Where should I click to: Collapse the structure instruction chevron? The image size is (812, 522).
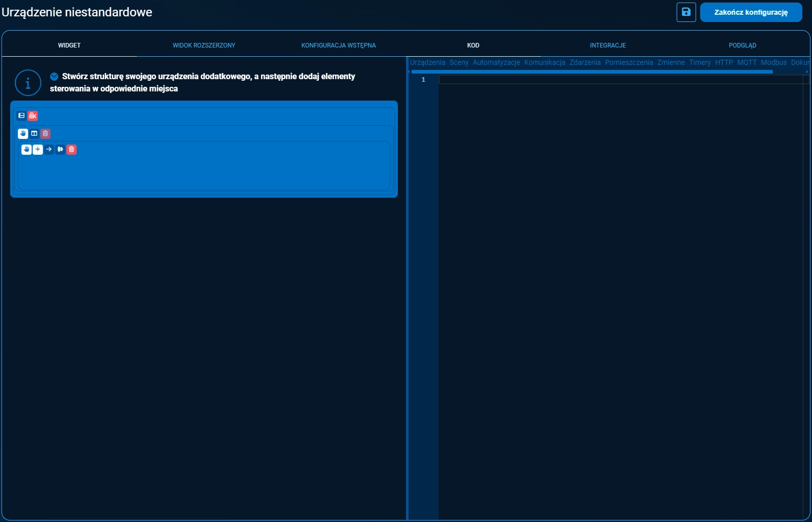(54, 77)
